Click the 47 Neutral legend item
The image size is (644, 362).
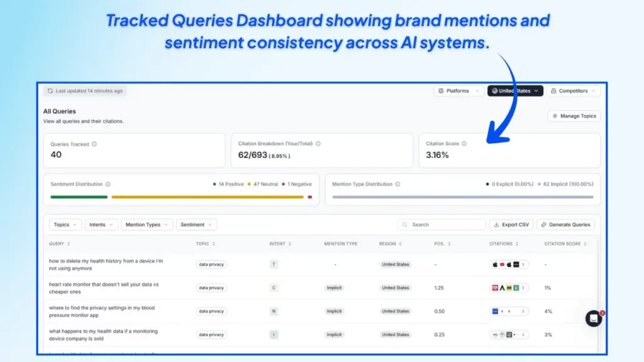(x=263, y=184)
